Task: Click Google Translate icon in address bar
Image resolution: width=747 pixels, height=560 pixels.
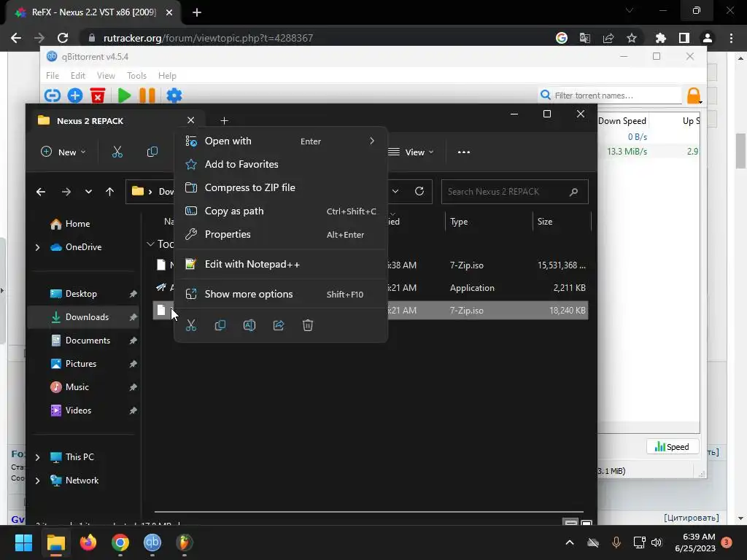Action: point(584,38)
